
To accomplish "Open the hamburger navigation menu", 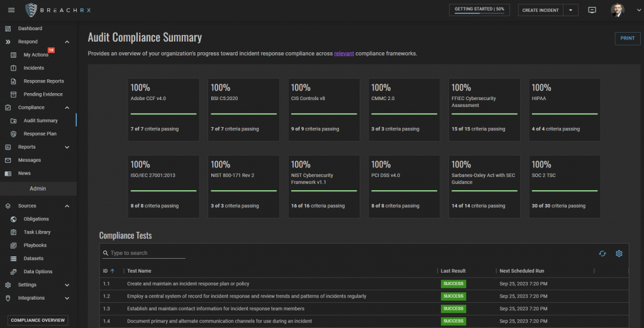I will [x=11, y=10].
